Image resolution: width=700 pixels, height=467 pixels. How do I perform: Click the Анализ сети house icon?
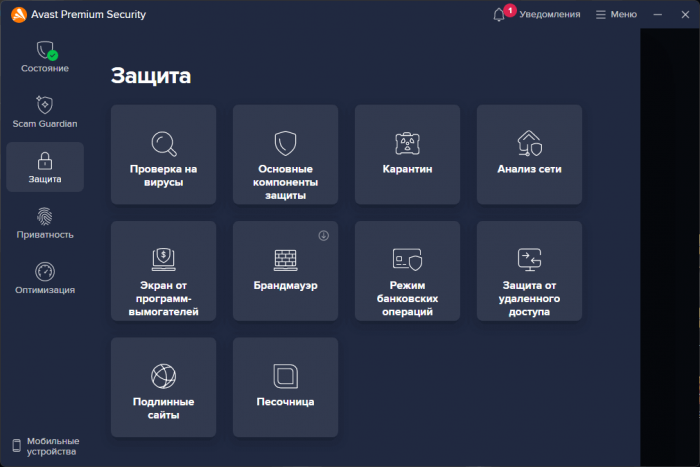(529, 142)
